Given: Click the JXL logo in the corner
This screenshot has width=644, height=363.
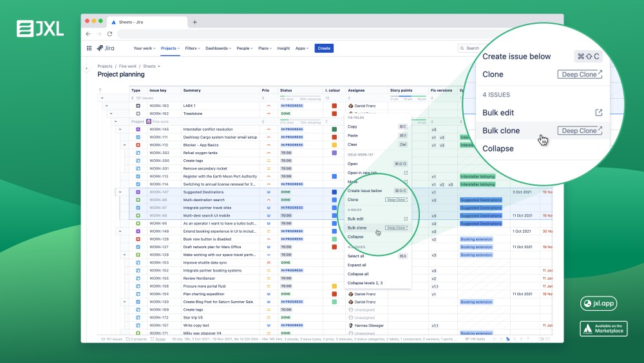Looking at the screenshot, I should [39, 28].
